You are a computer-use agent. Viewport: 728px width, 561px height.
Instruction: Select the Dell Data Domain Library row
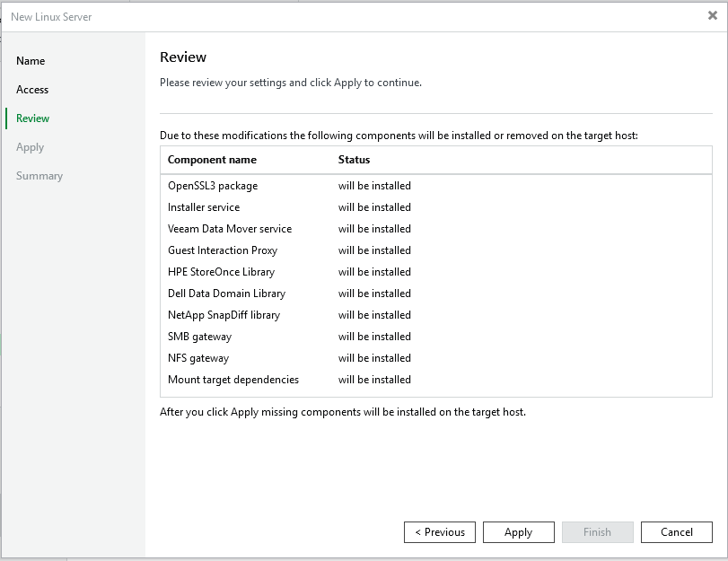tap(226, 294)
